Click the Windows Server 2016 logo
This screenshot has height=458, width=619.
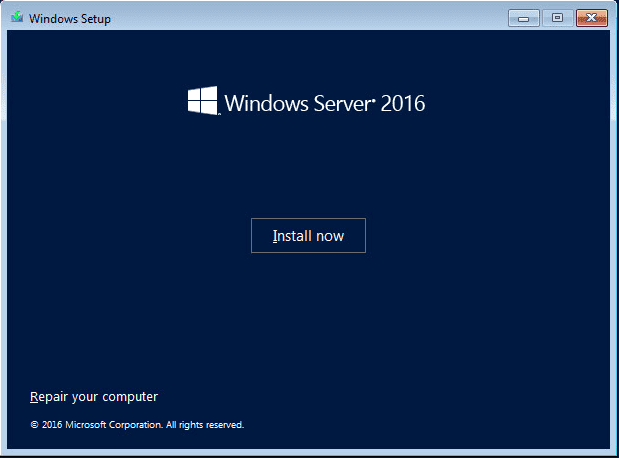306,101
